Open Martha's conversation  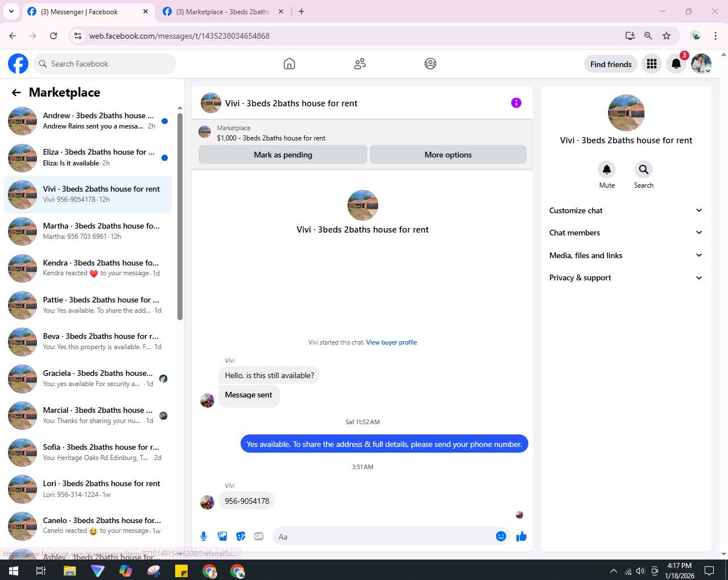point(88,231)
